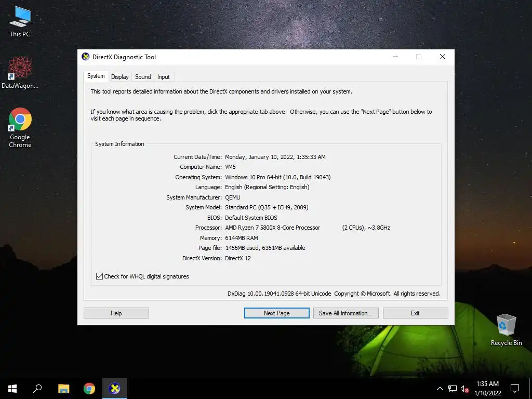
Task: Click the AMD Ryzen 7 5800X processor text
Action: click(x=272, y=228)
